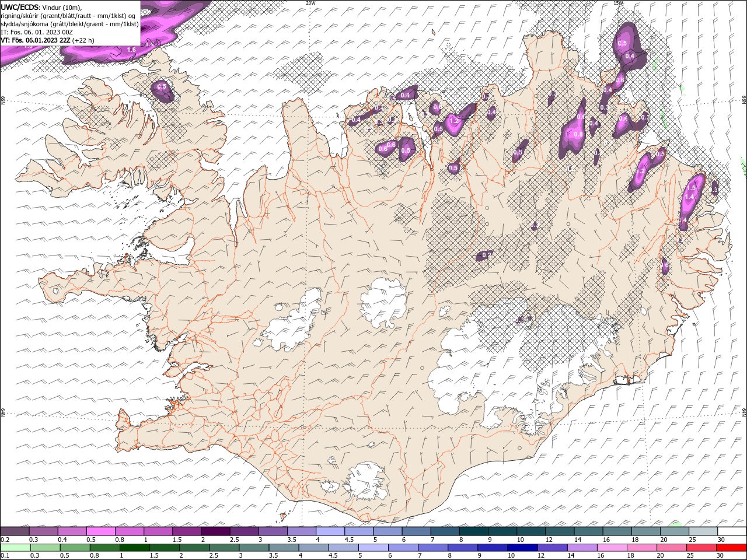Select the pale green 0.1 swatch in lower scale
The width and height of the screenshot is (747, 560).
coord(15,548)
